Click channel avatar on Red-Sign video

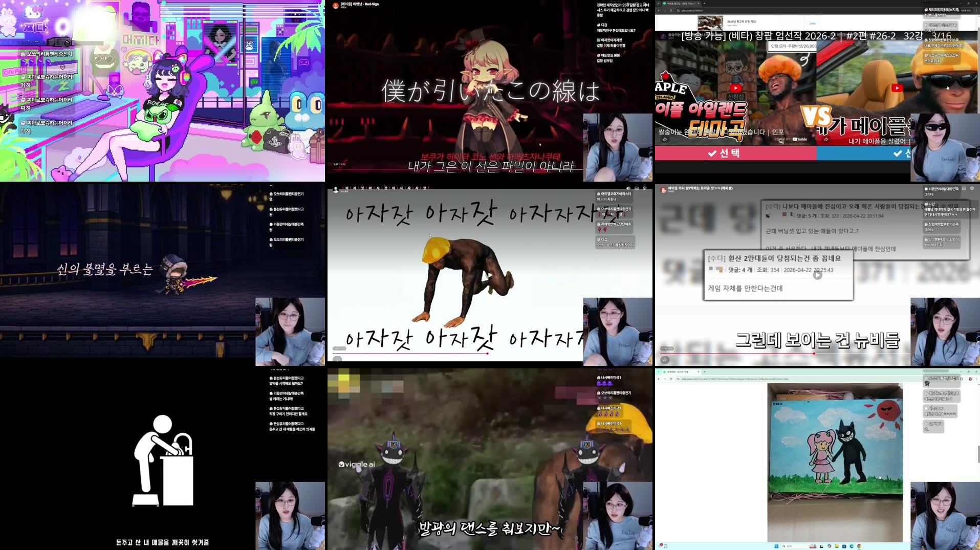tap(336, 5)
